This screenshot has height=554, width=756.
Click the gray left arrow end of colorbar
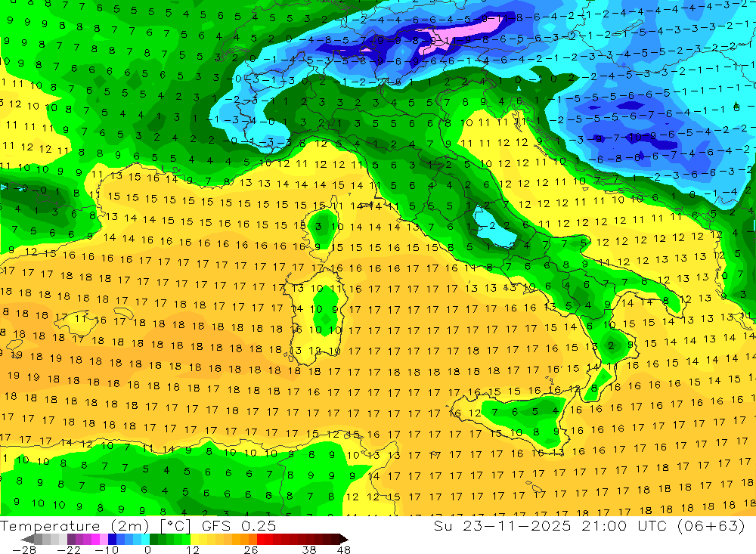click(28, 539)
